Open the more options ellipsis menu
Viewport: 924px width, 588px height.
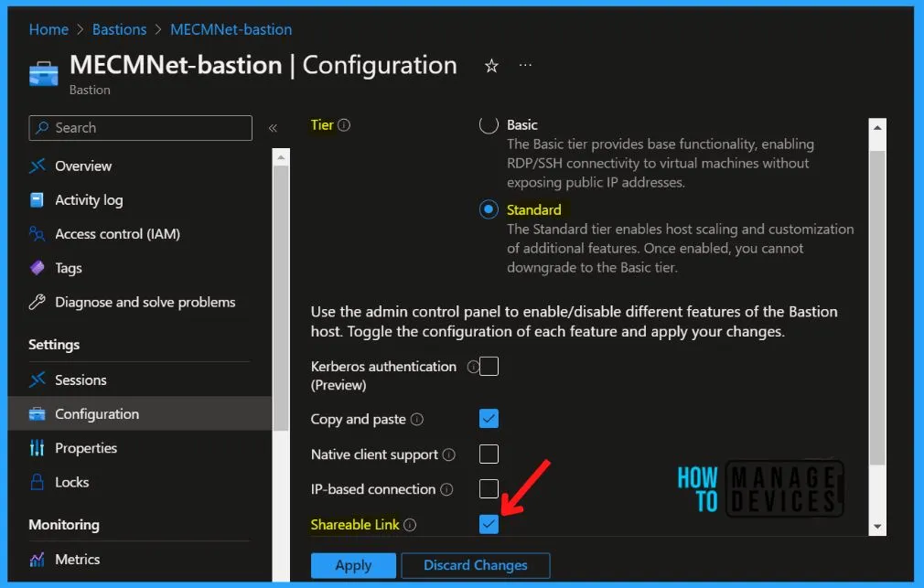click(525, 66)
